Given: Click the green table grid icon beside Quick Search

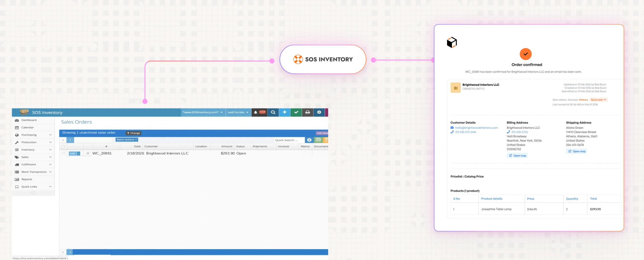Looking at the screenshot, I should pyautogui.click(x=318, y=140).
